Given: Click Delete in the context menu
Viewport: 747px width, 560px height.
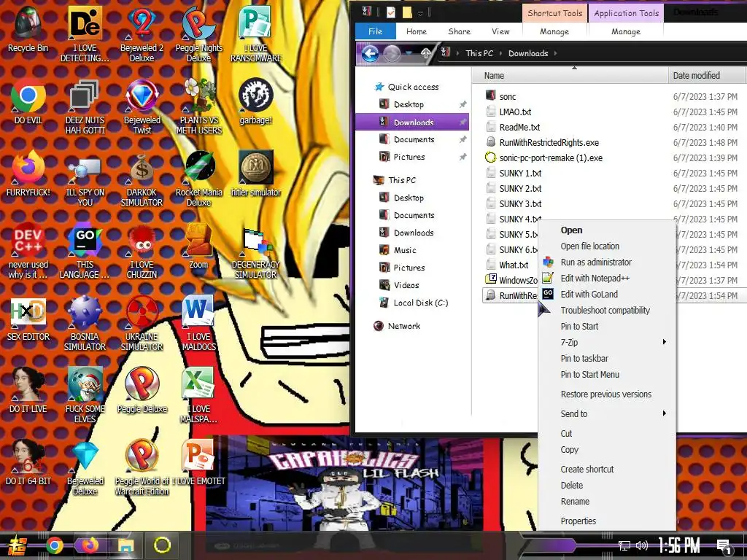Looking at the screenshot, I should pos(606,485).
